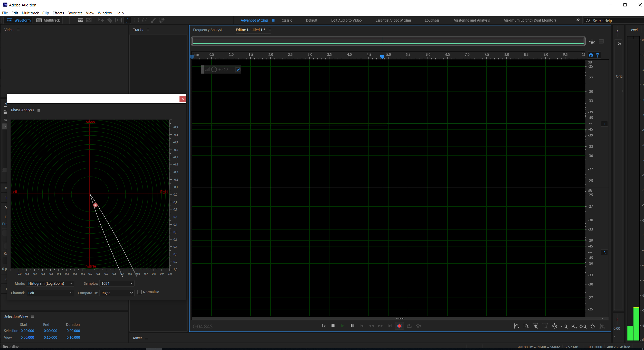The width and height of the screenshot is (644, 350).
Task: Click the navigator zoom-out-full icon
Action: click(x=592, y=42)
